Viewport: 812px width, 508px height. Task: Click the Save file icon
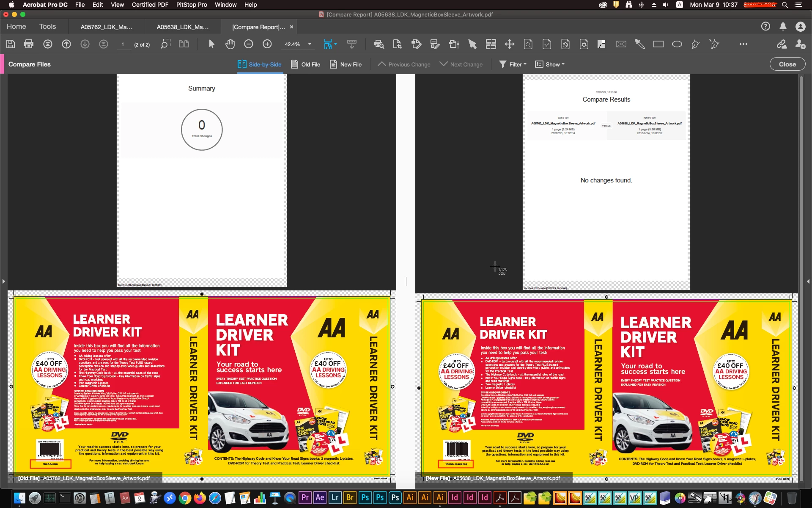click(x=11, y=44)
